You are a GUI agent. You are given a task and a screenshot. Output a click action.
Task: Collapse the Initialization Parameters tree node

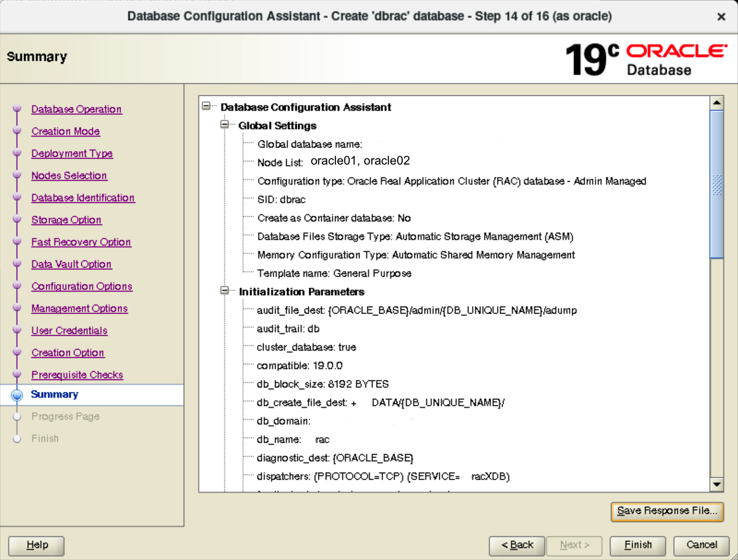(x=224, y=291)
